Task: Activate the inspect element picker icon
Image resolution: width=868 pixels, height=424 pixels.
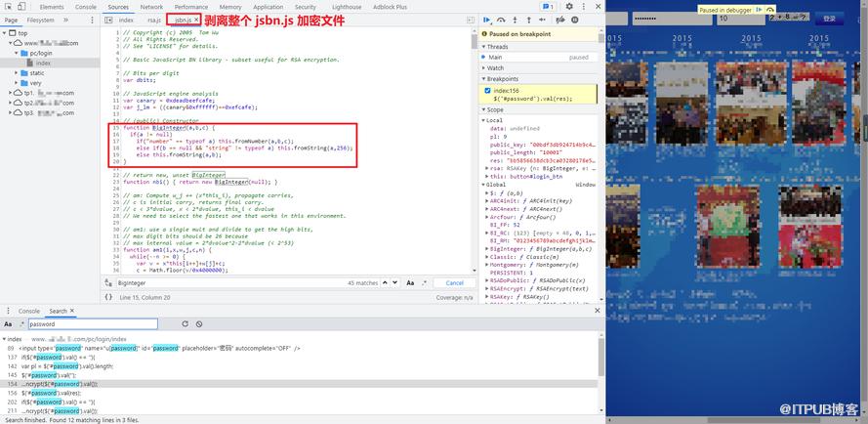Action: coord(9,7)
